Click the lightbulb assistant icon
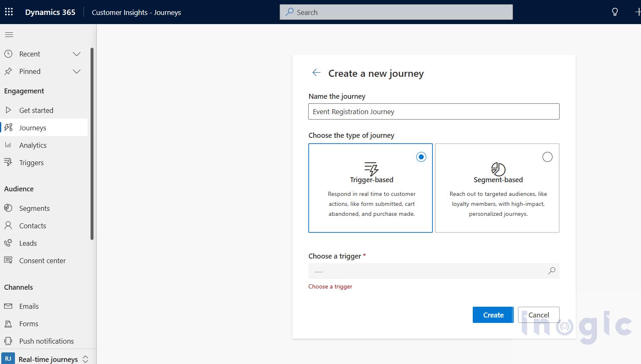Screen dimensions: 641x364 click(x=615, y=12)
